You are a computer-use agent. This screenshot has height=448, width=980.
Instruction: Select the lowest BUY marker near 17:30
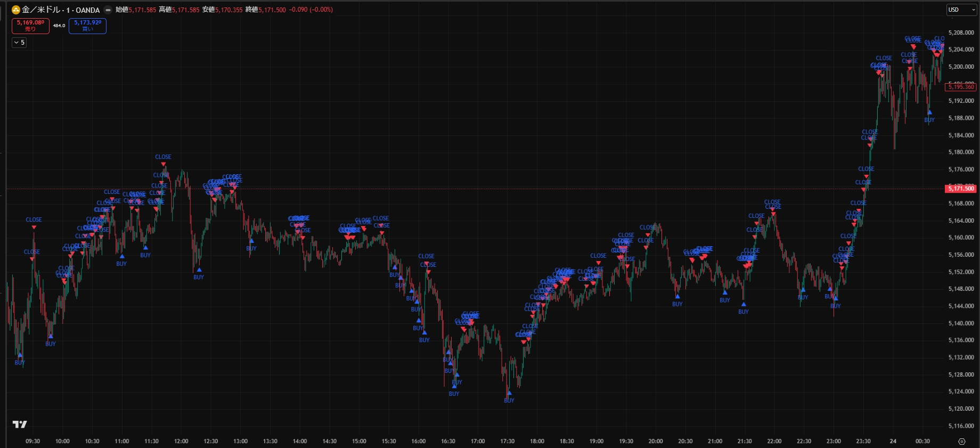coord(509,394)
